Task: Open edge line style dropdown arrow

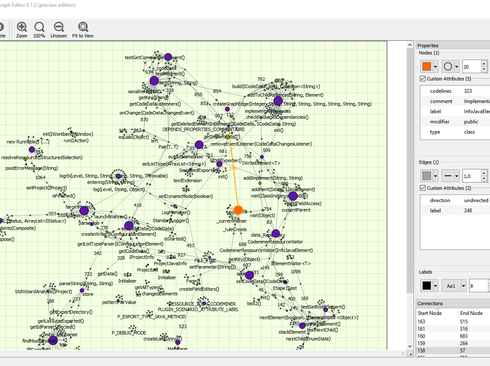Action: (457, 176)
